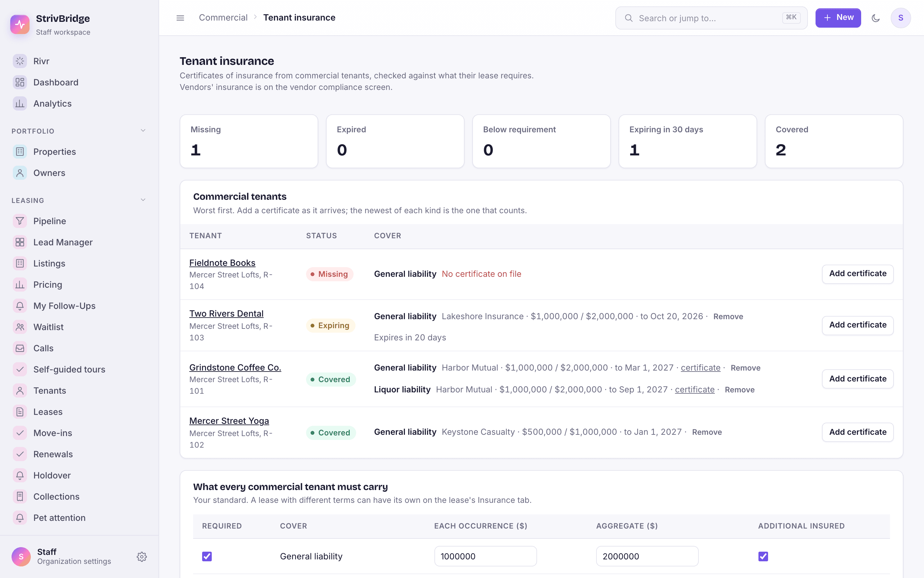Open Grindstone Coffee Co. tenant link

235,367
